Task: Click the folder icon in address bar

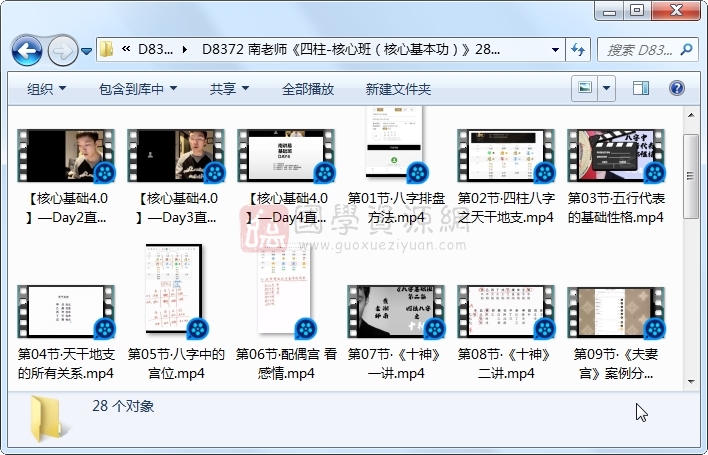Action: pos(107,49)
